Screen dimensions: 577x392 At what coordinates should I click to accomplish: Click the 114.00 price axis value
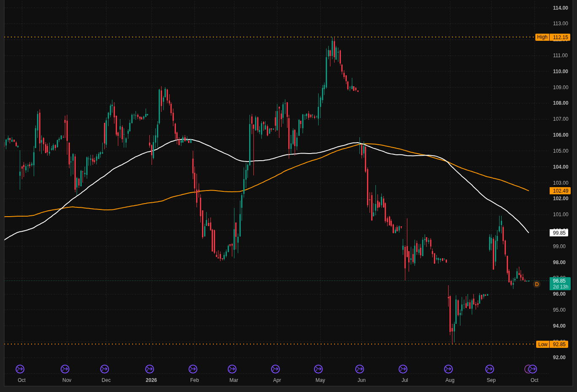point(560,8)
